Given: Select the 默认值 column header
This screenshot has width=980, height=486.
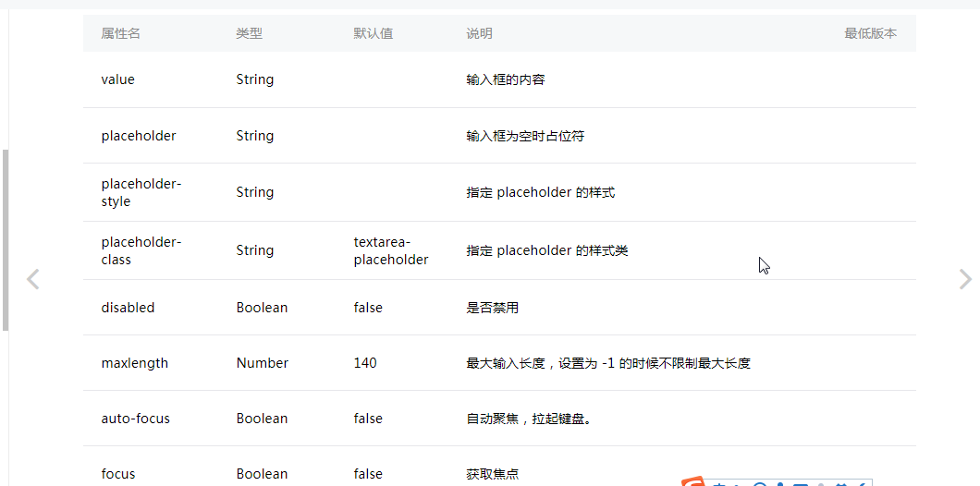Looking at the screenshot, I should coord(374,34).
